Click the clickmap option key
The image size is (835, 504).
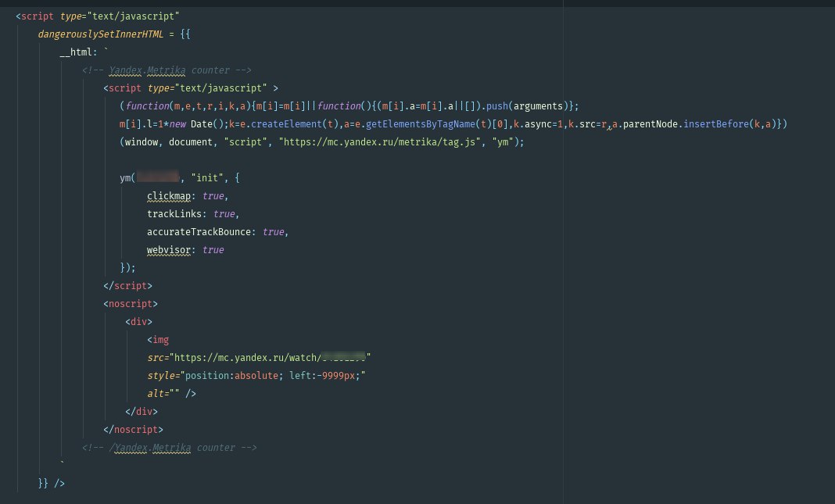[x=169, y=196]
